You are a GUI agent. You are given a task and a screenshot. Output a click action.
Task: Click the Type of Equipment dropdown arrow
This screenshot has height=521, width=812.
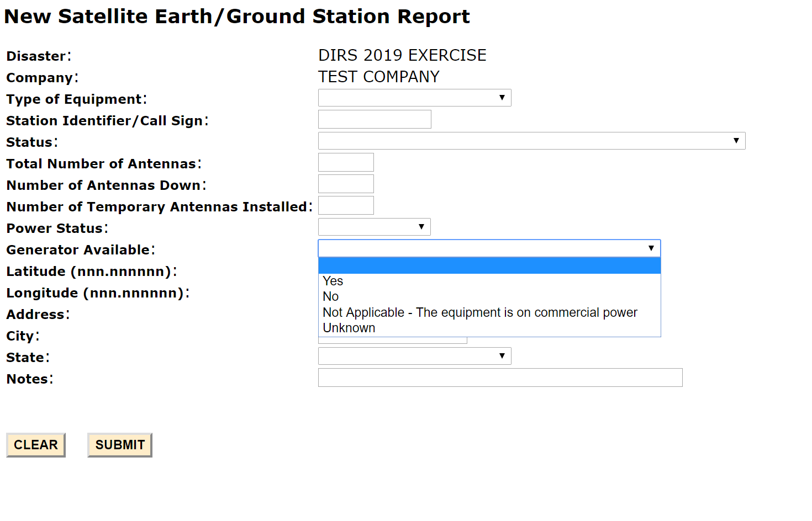502,98
